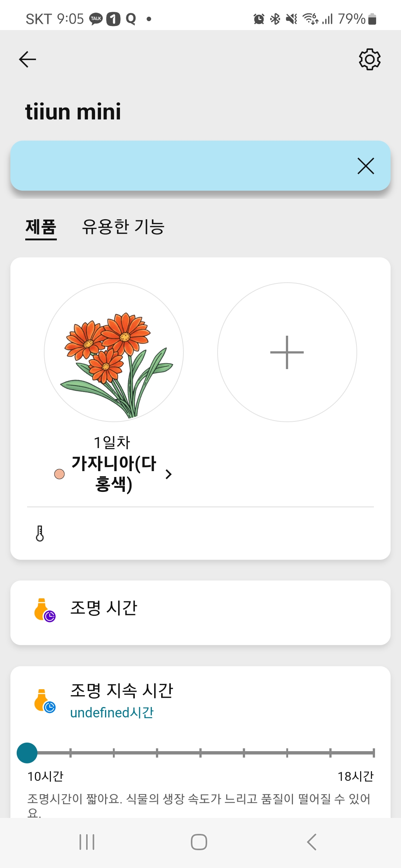Image resolution: width=401 pixels, height=868 pixels.
Task: Switch to 제품 tab
Action: click(x=41, y=227)
